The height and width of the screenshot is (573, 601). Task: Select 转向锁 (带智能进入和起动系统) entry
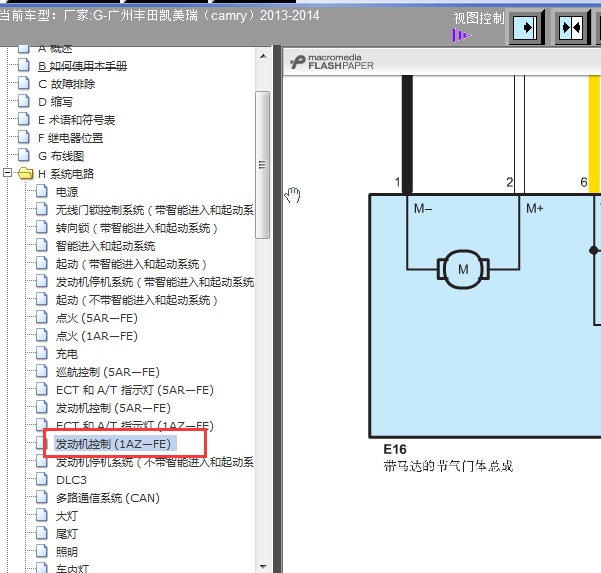[x=137, y=228]
